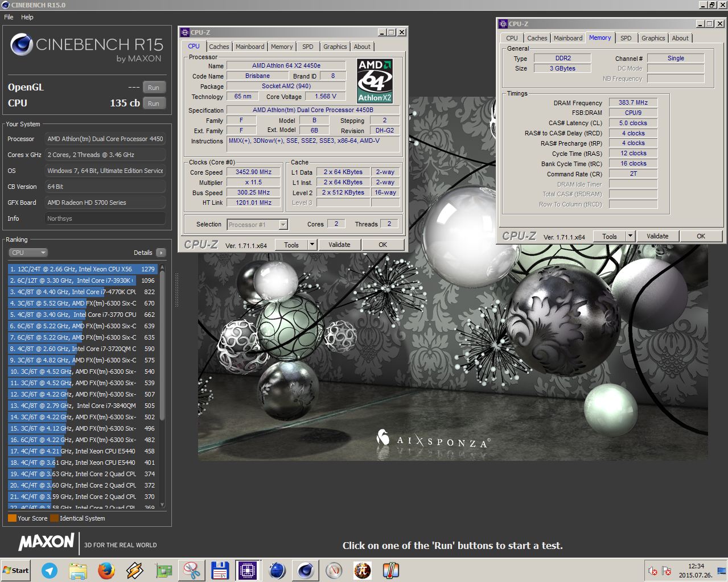Launch Firefox from the taskbar
The width and height of the screenshot is (728, 582).
point(106,570)
